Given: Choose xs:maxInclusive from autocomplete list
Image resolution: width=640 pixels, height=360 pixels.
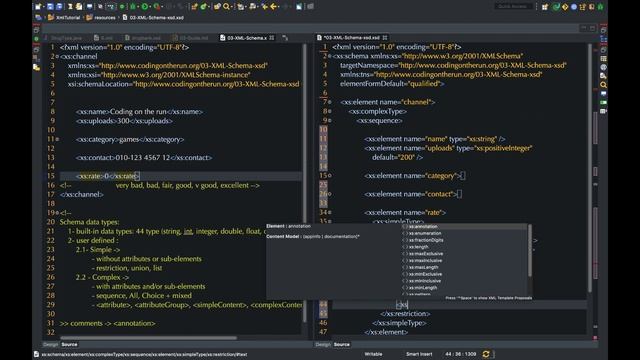Looking at the screenshot, I should (464, 260).
